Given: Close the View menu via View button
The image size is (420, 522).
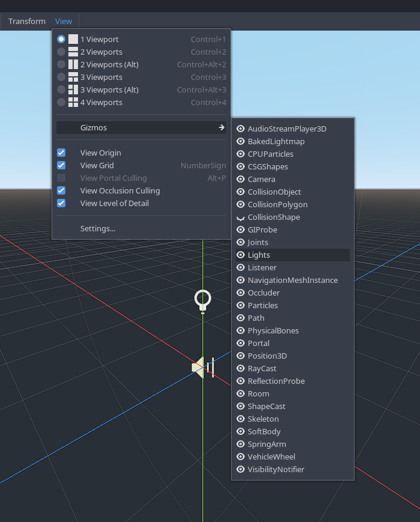Looking at the screenshot, I should point(64,21).
